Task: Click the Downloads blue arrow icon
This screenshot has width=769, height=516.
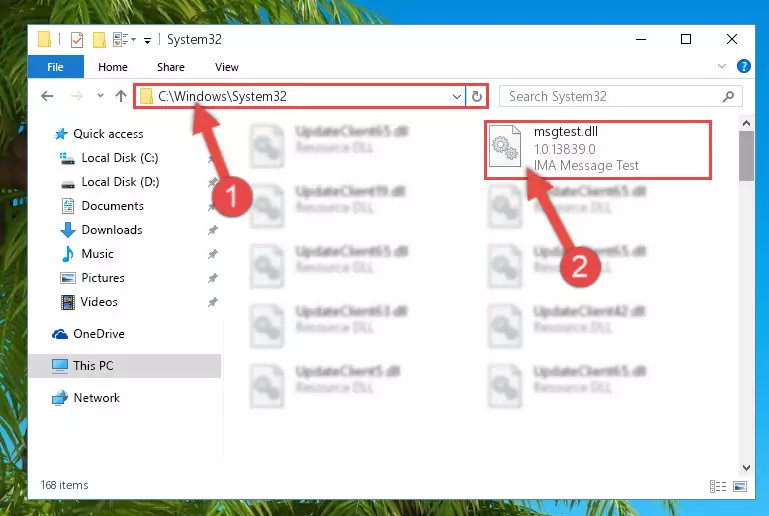Action: tap(68, 230)
